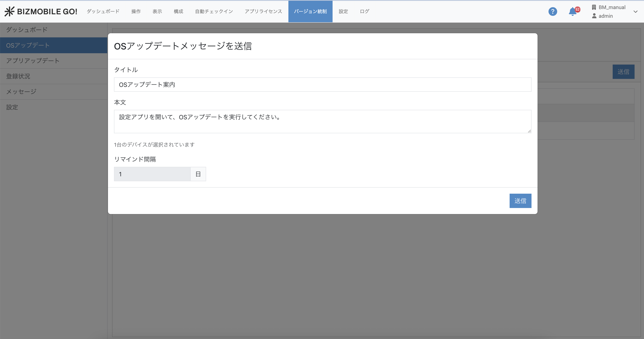Click the admin user icon
Image resolution: width=644 pixels, height=339 pixels.
594,16
